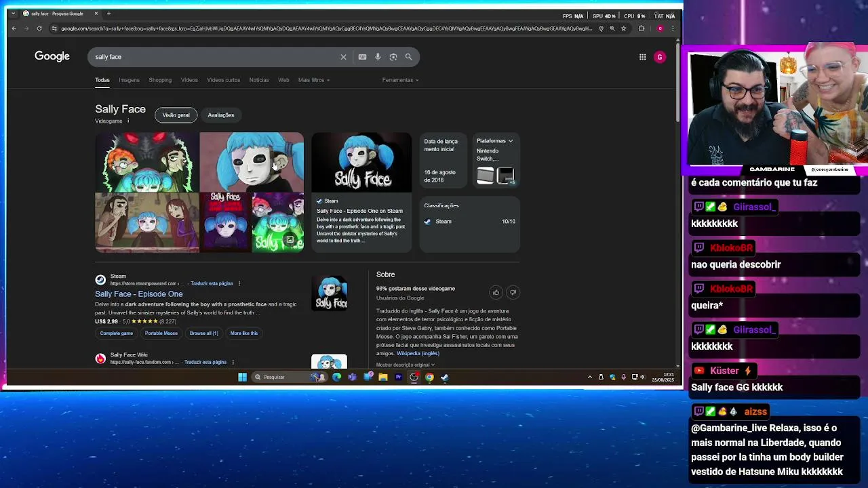Open the Steam 10/10 rating row

click(469, 222)
